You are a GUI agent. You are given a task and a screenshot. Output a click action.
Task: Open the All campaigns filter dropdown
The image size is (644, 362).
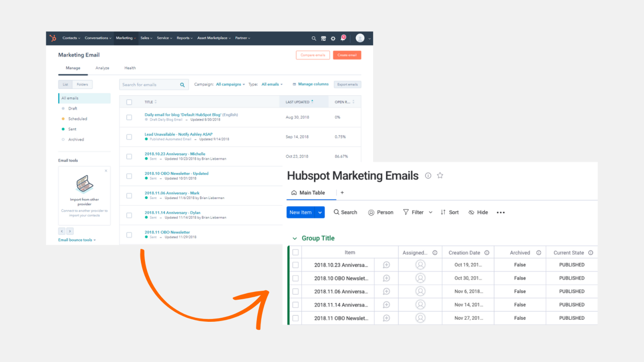pyautogui.click(x=230, y=84)
